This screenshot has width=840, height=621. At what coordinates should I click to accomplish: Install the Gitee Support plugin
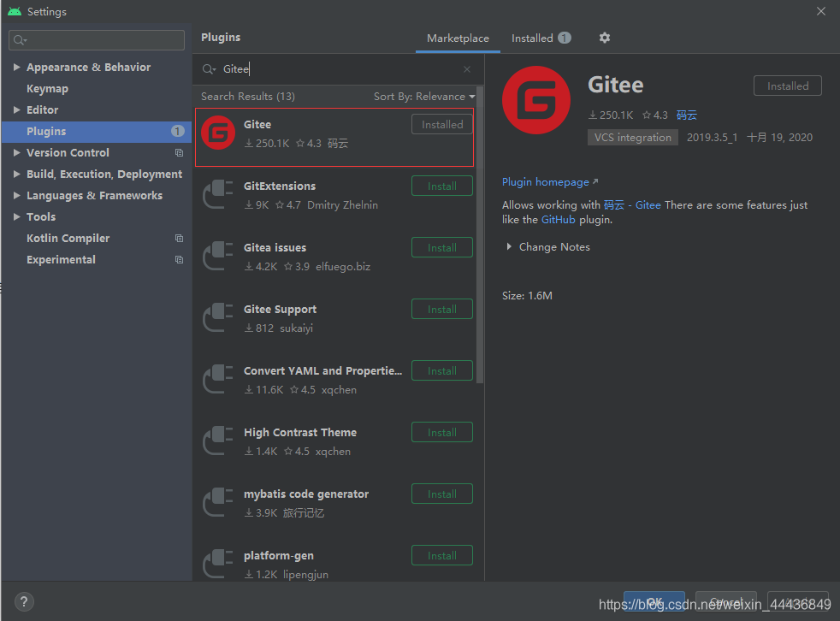442,309
